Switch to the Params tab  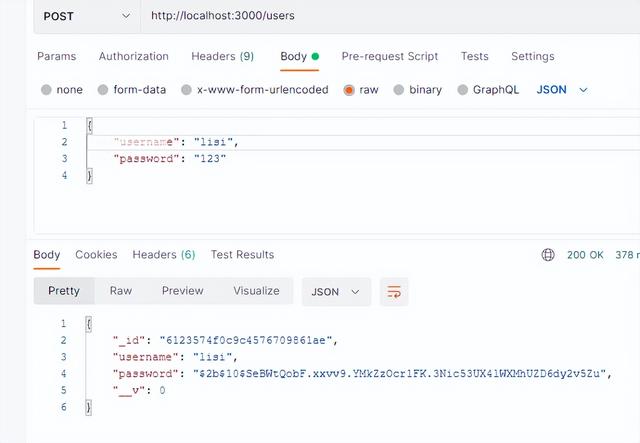[x=56, y=56]
